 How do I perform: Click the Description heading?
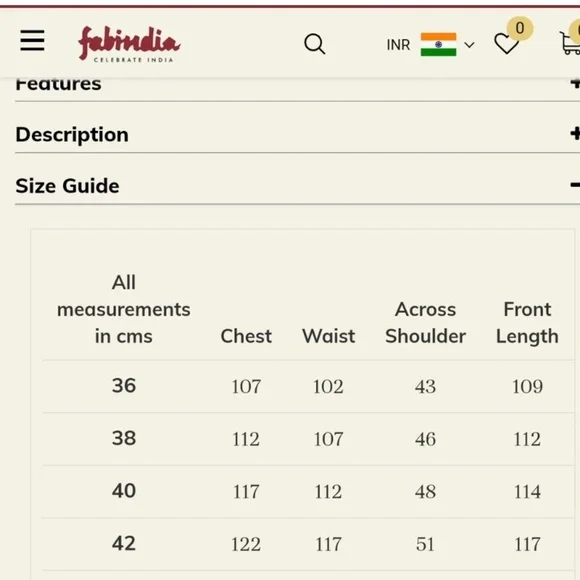pyautogui.click(x=72, y=135)
